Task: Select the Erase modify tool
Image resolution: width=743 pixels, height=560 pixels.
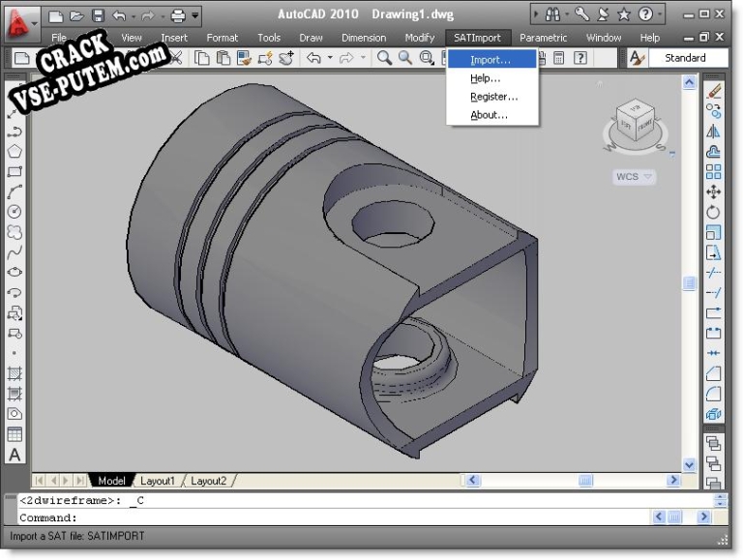Action: (714, 90)
